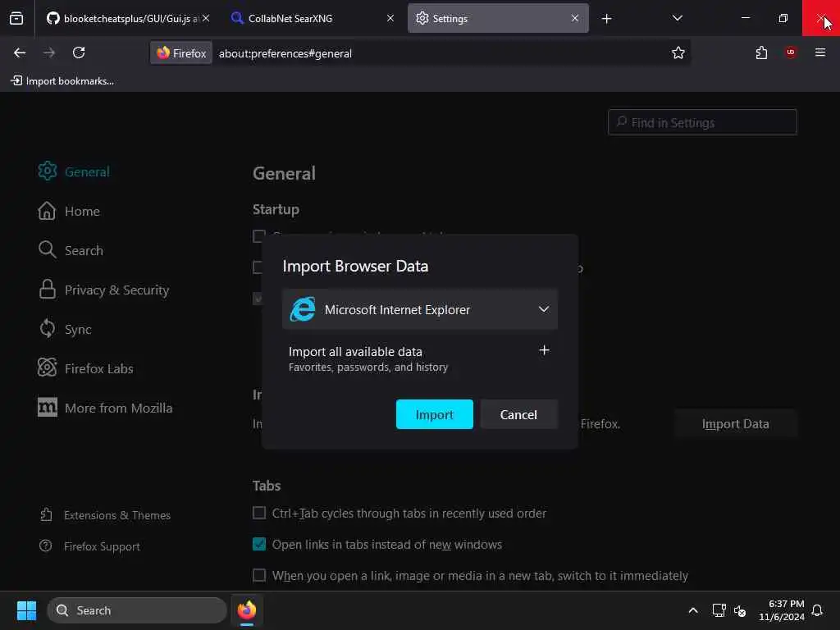Open the notifications bell icon
This screenshot has height=630, width=840.
coord(817,610)
